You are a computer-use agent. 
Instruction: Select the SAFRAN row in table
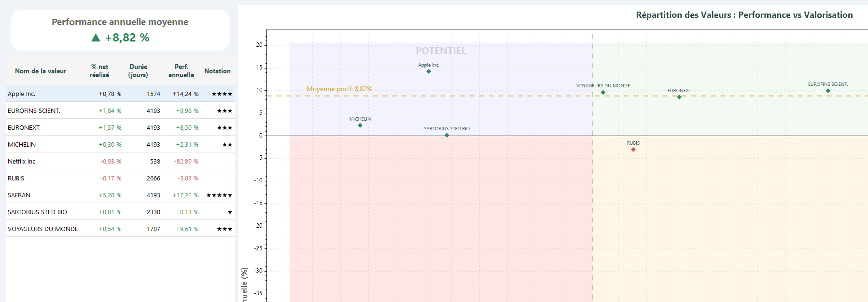click(121, 195)
